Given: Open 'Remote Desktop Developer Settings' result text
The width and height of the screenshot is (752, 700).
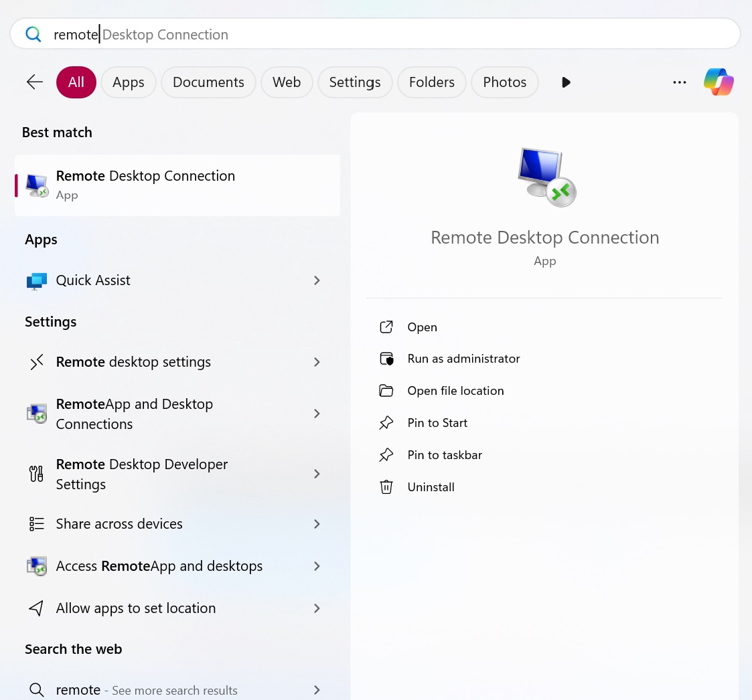Looking at the screenshot, I should coord(141,474).
